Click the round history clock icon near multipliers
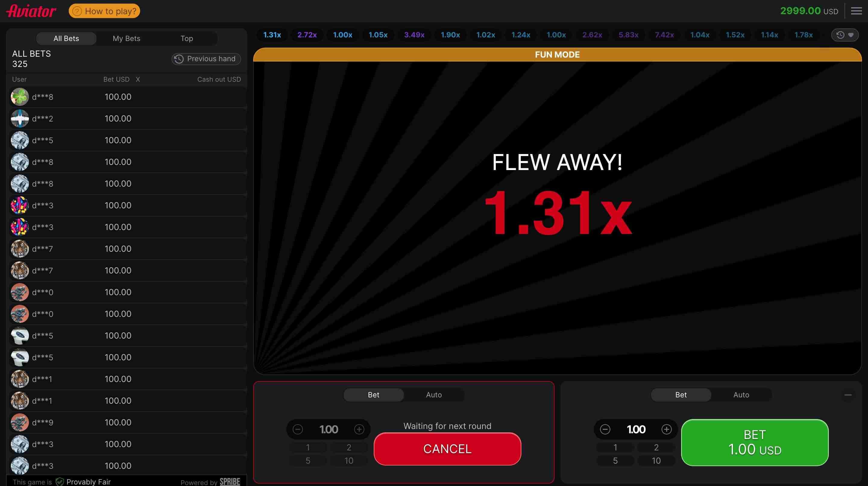Screen dimensions: 868x486 840,35
